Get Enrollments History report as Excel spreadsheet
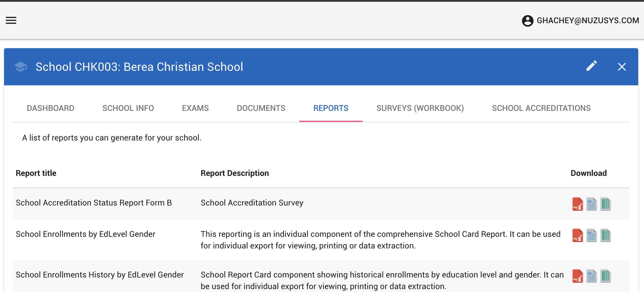 606,276
